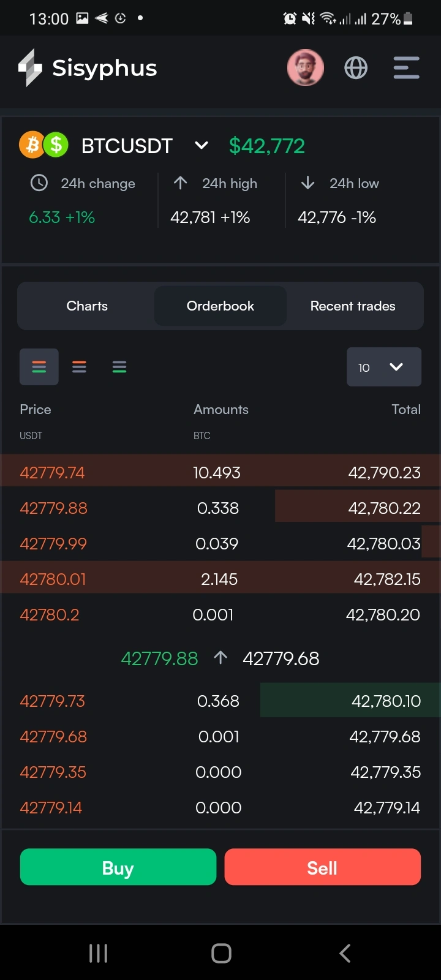Click the globe language icon
Viewport: 441px width, 980px height.
click(x=356, y=67)
